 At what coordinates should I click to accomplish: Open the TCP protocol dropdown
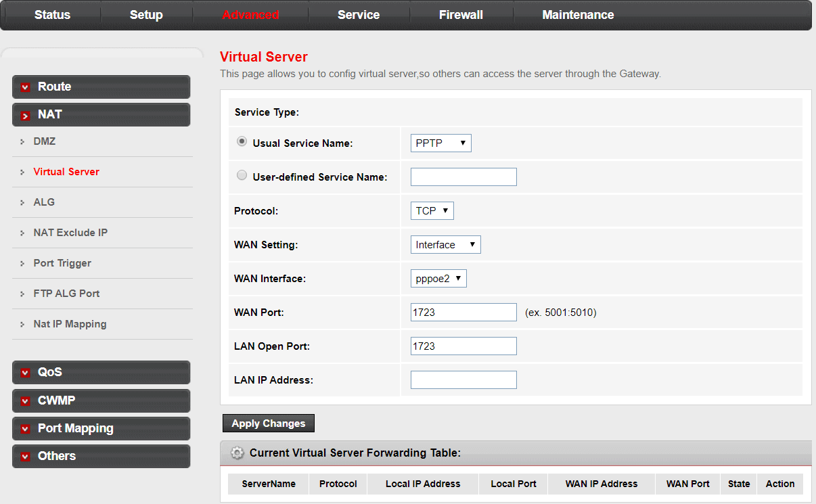(432, 211)
